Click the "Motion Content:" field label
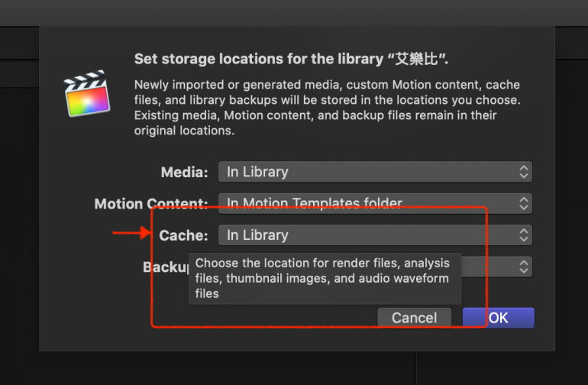 click(x=150, y=204)
